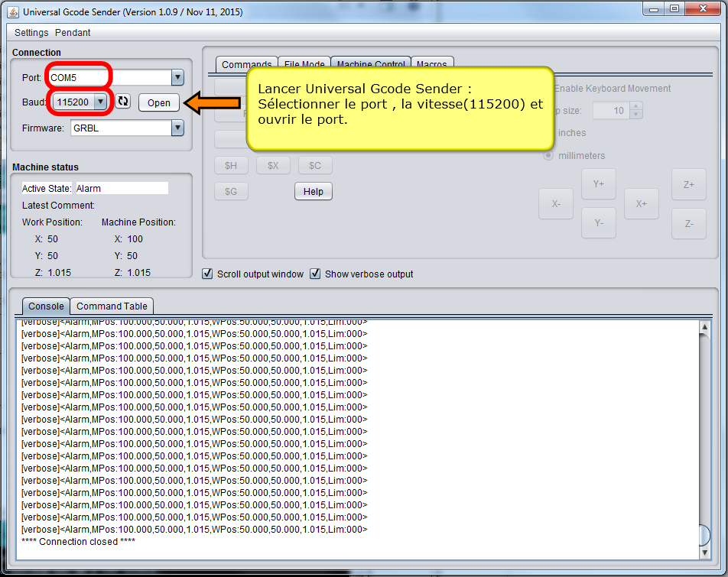Click the Y+ jog button

click(x=599, y=184)
